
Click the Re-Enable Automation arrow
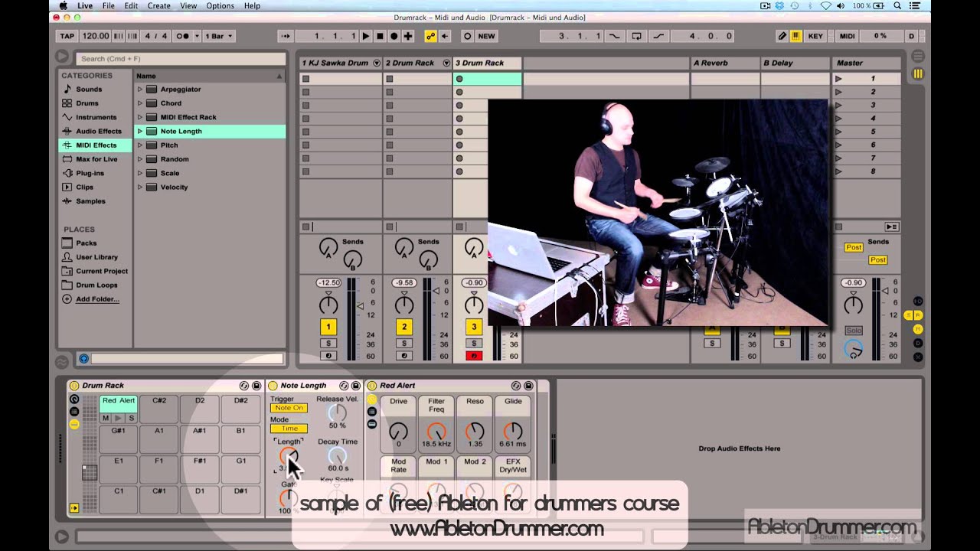[x=444, y=36]
